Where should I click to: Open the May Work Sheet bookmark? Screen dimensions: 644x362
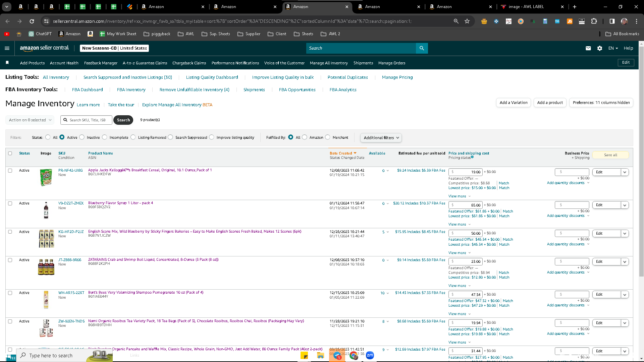coord(118,34)
